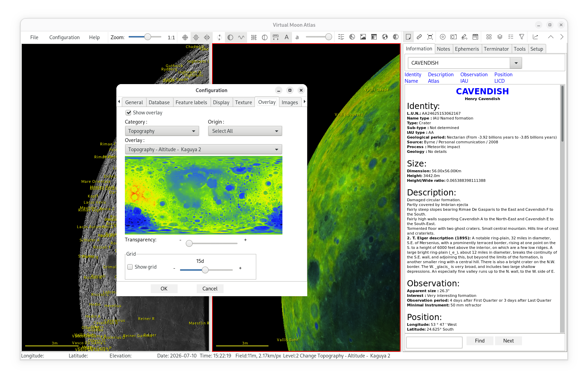Confirm configuration with OK button
588x382 pixels.
pyautogui.click(x=164, y=289)
